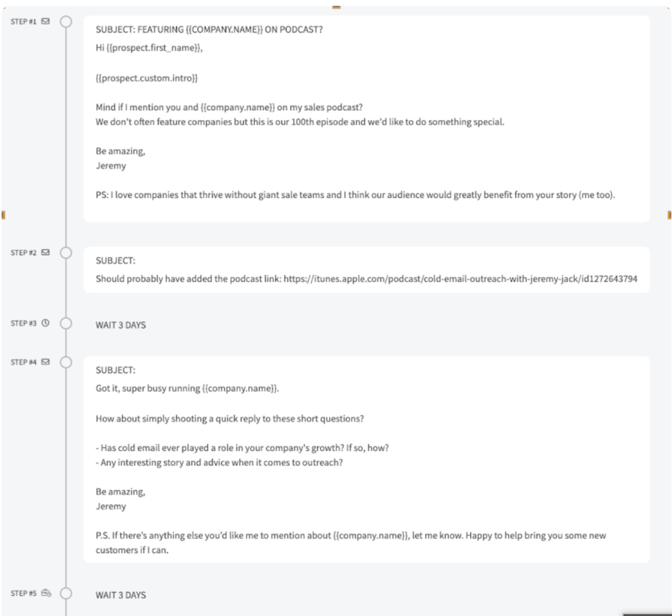Click the envelope icon beside Step #2

pyautogui.click(x=45, y=253)
